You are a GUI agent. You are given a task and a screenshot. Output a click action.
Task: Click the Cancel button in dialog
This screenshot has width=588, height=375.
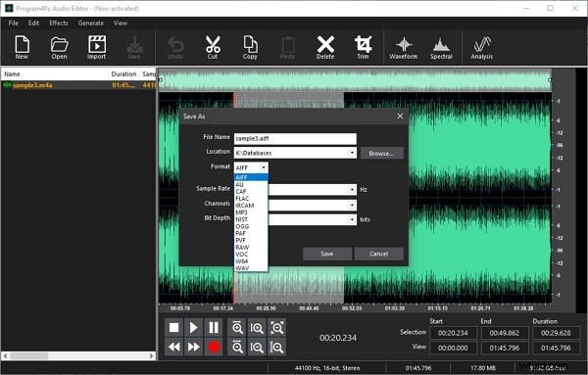coord(378,254)
